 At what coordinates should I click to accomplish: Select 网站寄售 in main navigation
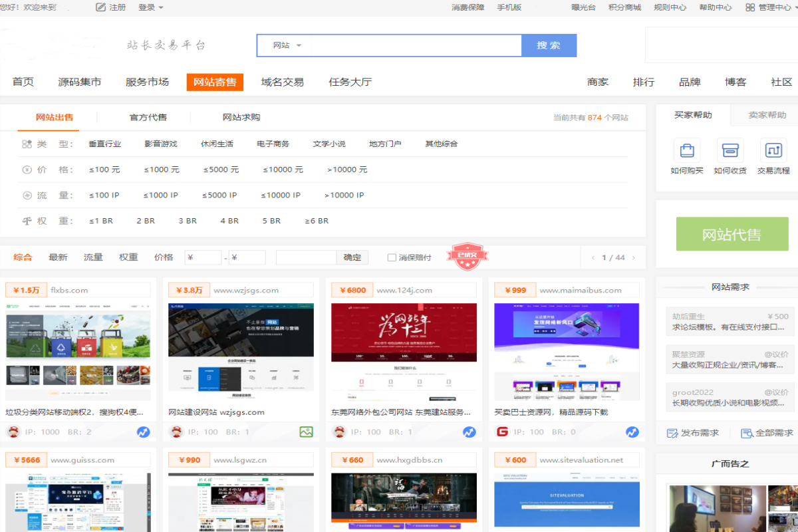pos(215,82)
